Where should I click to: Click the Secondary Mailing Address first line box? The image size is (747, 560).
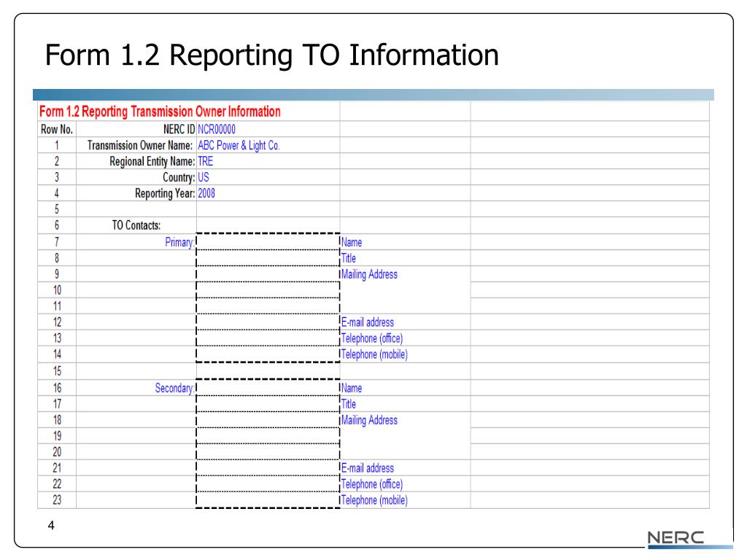268,419
